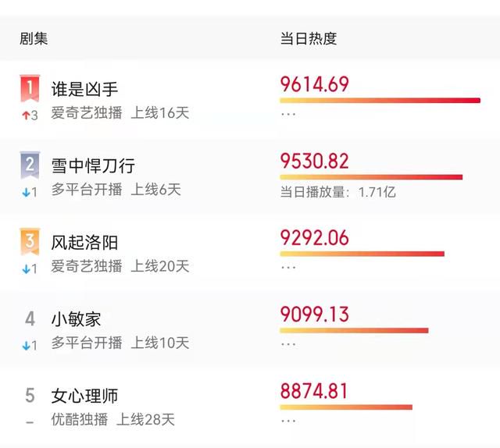Click the blue down arrow under rank 4
Viewport: 500px width, 448px height.
[26, 346]
